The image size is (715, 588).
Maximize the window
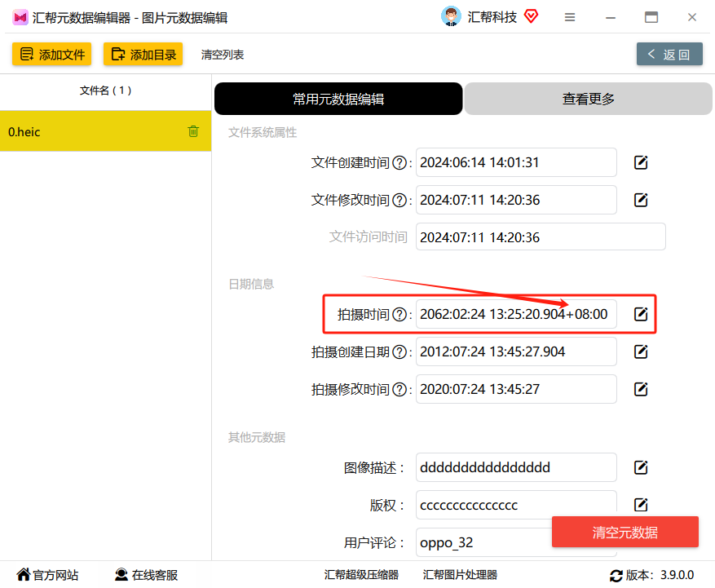coord(651,17)
